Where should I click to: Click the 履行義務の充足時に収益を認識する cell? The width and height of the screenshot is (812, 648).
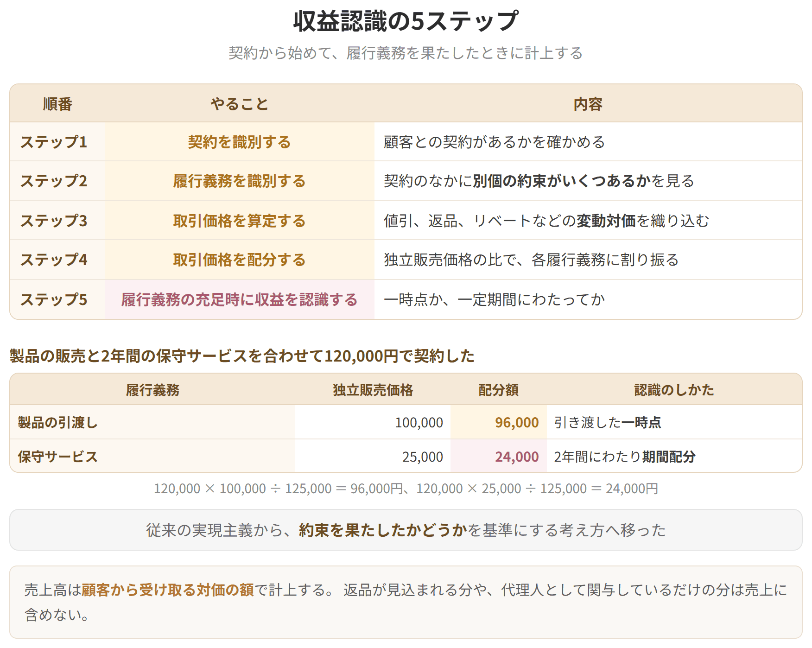coord(239,299)
